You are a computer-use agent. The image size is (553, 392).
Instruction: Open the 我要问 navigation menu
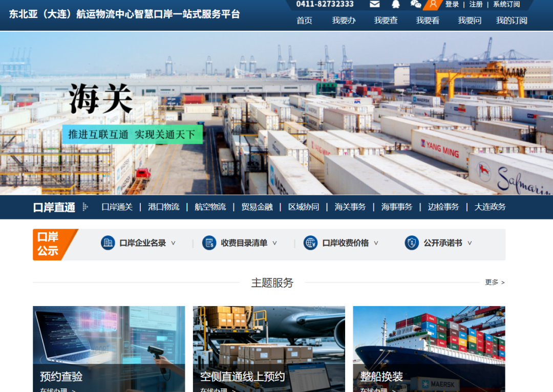coord(470,20)
